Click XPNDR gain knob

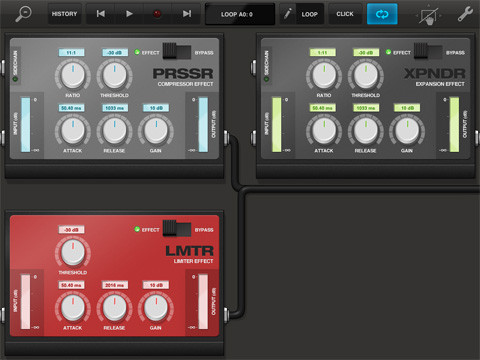(407, 130)
